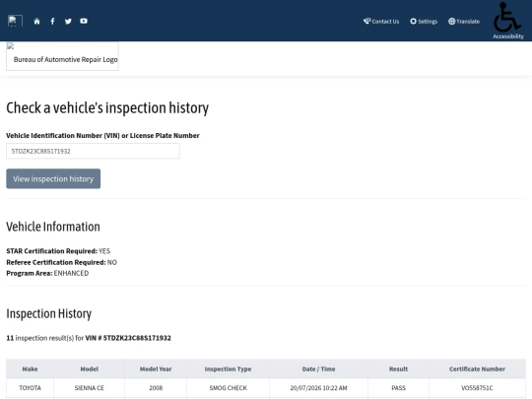Open the YouTube icon link
532x399 pixels.
click(84, 21)
